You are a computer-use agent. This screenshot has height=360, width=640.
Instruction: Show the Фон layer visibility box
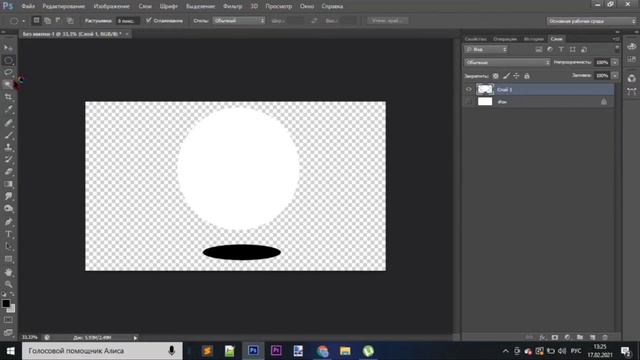469,102
